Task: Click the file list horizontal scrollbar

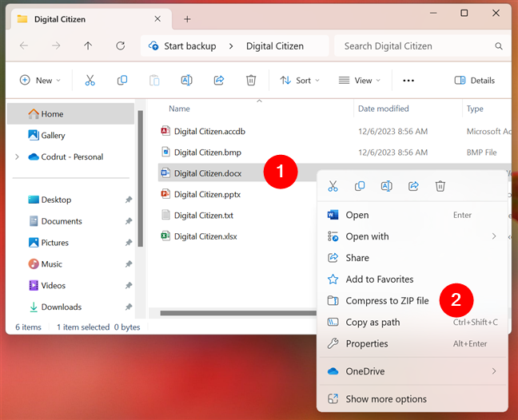Action: [x=238, y=313]
